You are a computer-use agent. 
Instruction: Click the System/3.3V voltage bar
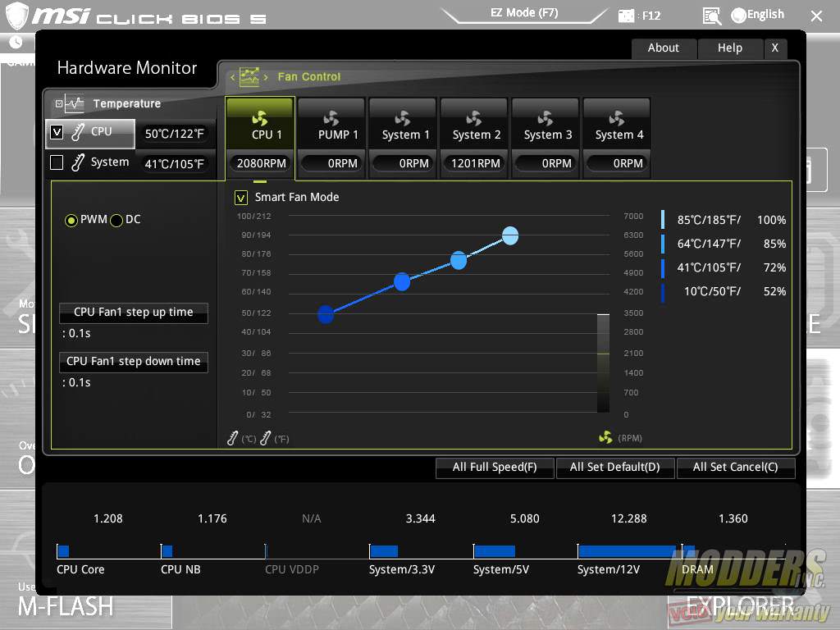click(384, 551)
